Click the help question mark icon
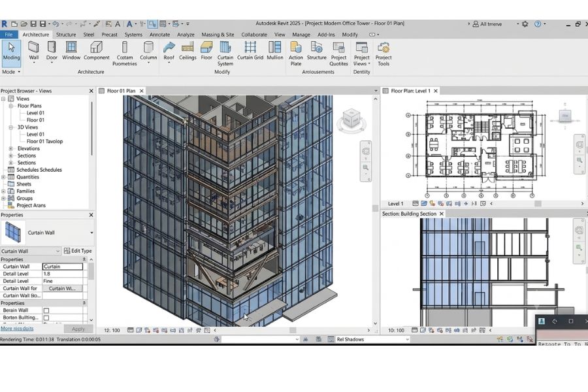Viewport: 588px width, 392px height. 538,24
